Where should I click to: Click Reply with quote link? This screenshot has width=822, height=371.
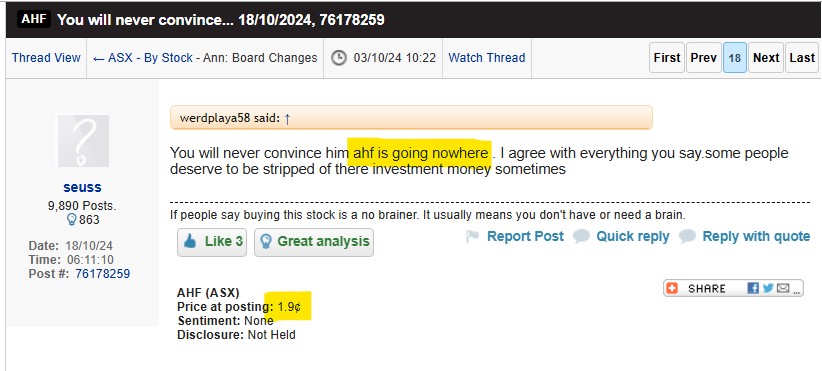click(x=756, y=236)
